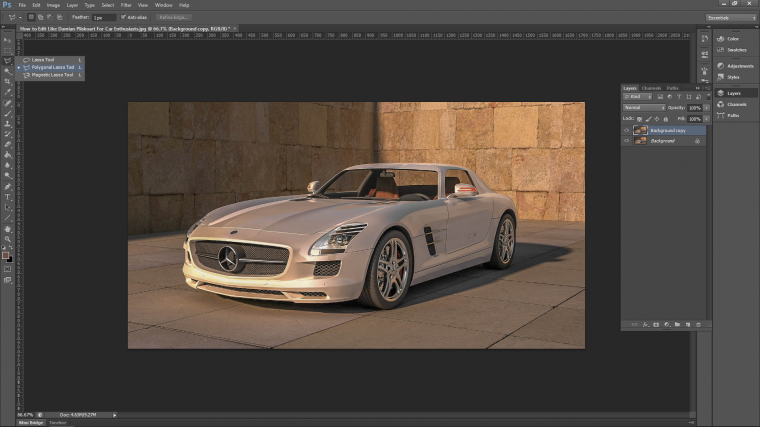
Task: Toggle the pixel layer filter
Action: (660, 97)
